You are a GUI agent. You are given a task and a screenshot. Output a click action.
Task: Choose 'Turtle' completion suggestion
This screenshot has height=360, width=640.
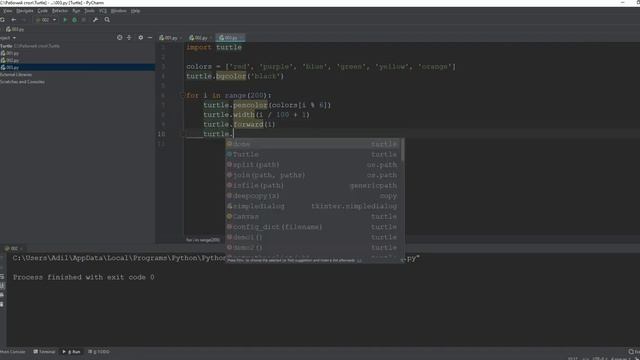pyautogui.click(x=313, y=155)
